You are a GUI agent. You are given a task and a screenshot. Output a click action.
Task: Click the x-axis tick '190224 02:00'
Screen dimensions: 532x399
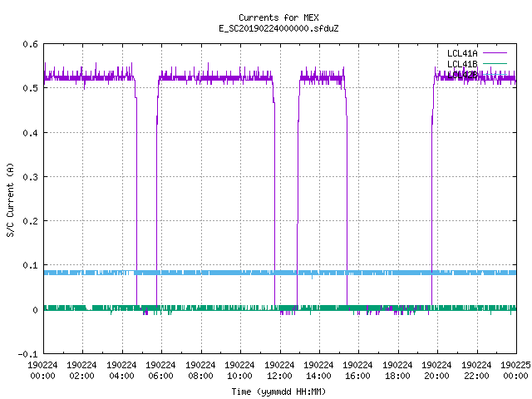81,371
